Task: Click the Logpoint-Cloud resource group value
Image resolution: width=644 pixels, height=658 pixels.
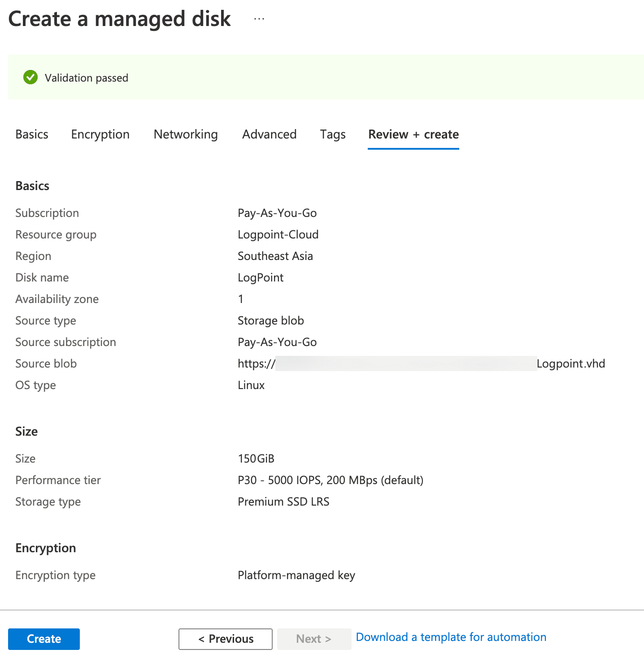Action: (278, 234)
